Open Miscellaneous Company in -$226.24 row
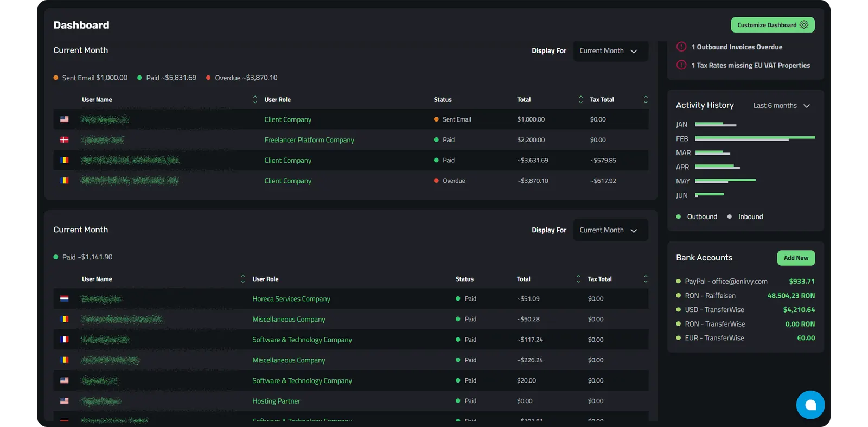The height and width of the screenshot is (427, 868). click(x=289, y=360)
